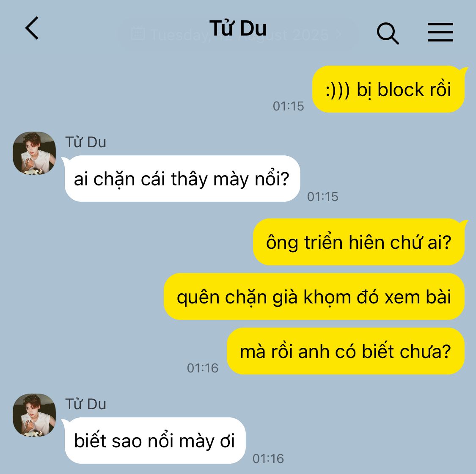Image resolution: width=476 pixels, height=474 pixels.
Task: Click the 01:15 timestamp beside the block message
Action: tap(289, 106)
